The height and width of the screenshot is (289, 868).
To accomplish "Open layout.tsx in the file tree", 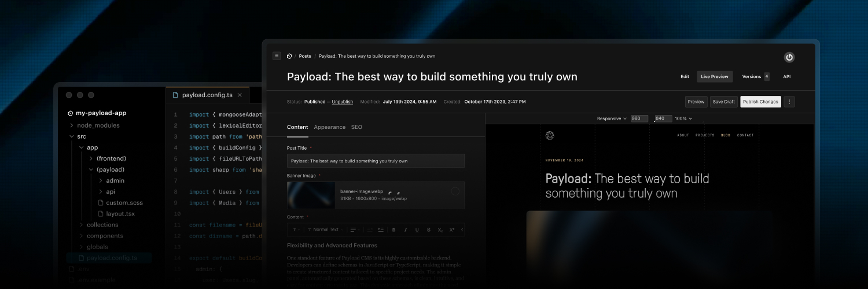I will pyautogui.click(x=120, y=214).
